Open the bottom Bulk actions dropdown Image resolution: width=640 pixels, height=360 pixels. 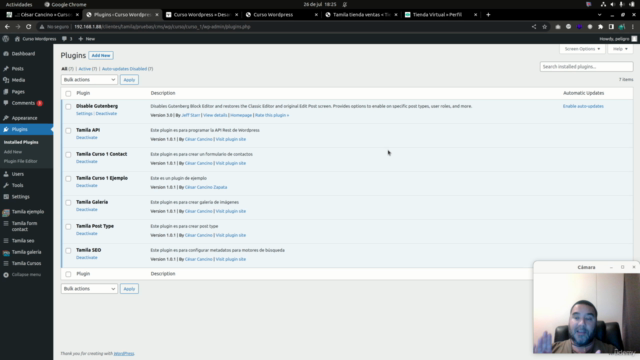[89, 289]
